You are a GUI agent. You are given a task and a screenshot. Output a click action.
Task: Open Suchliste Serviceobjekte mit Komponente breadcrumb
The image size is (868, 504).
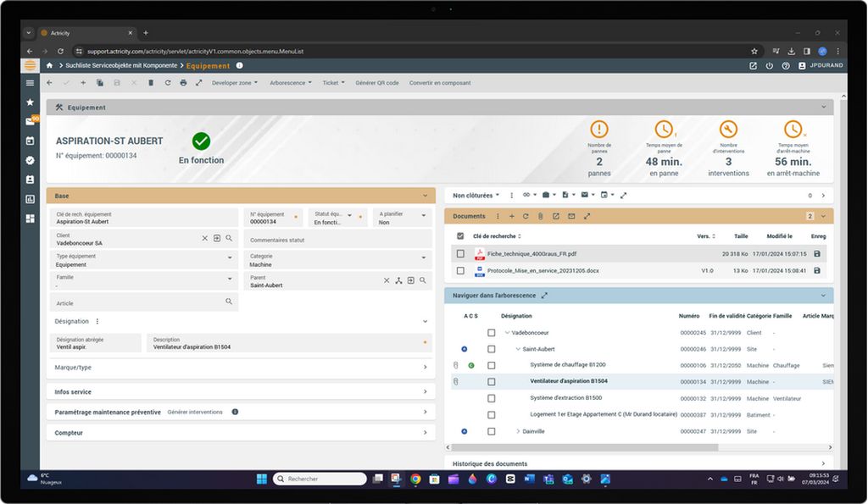(121, 65)
